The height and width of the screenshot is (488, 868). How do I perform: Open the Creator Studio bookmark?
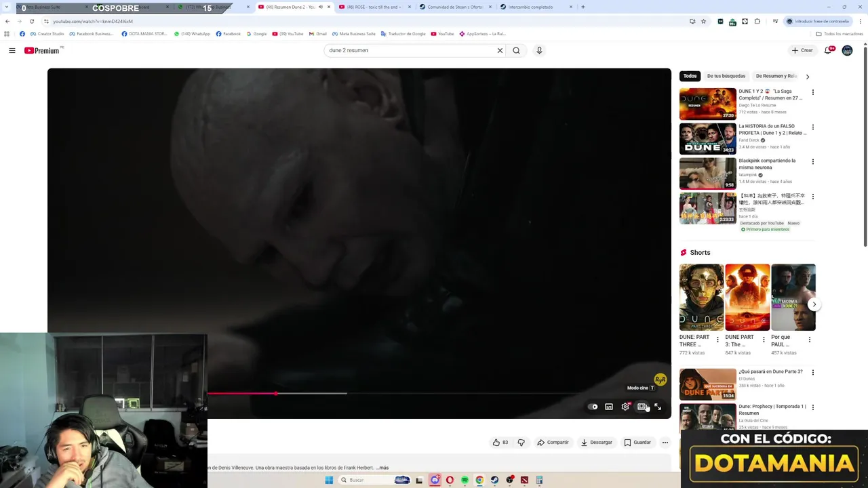pos(47,34)
